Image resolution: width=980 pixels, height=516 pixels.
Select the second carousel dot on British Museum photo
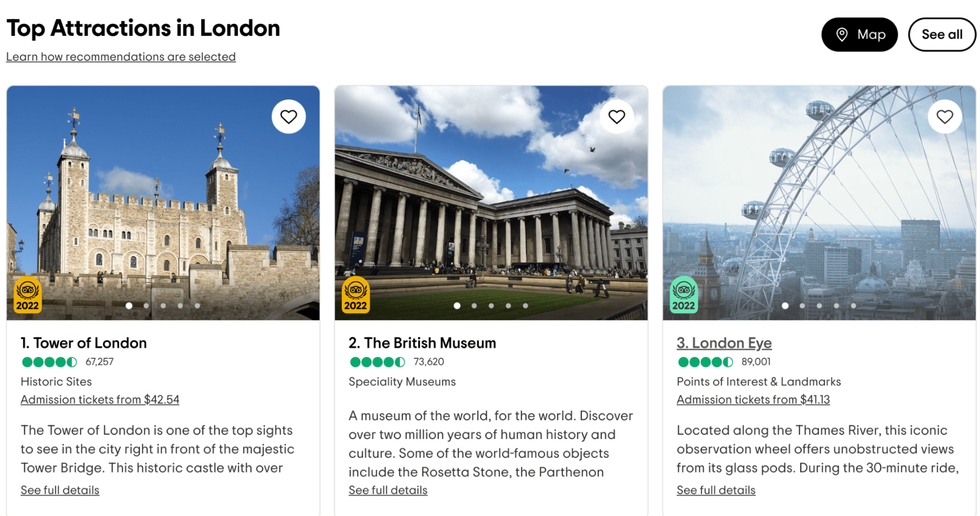474,305
